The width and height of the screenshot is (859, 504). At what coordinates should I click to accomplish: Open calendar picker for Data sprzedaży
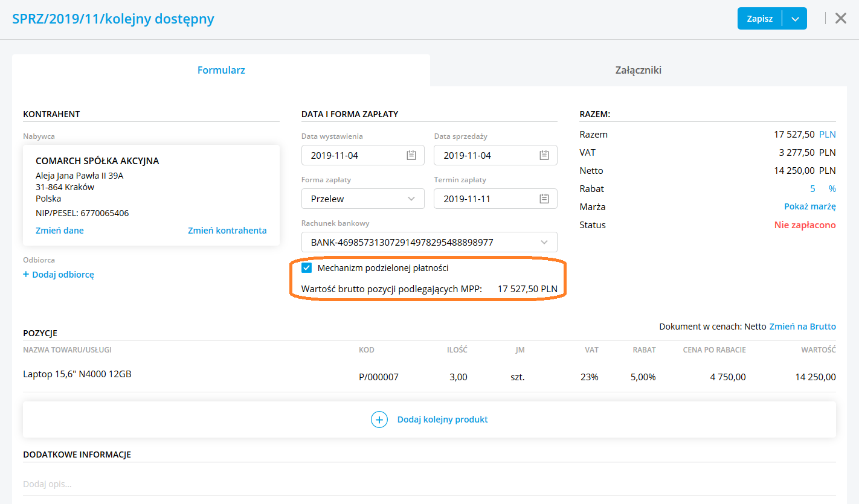point(544,155)
